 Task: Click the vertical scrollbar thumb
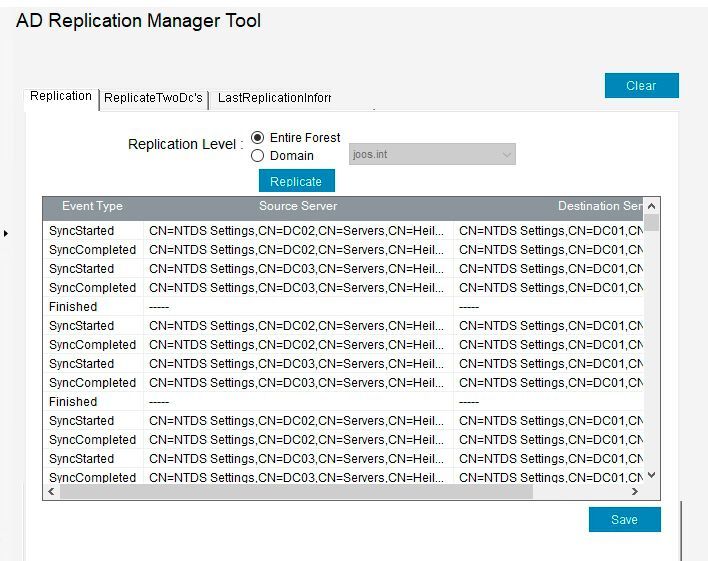[x=651, y=223]
